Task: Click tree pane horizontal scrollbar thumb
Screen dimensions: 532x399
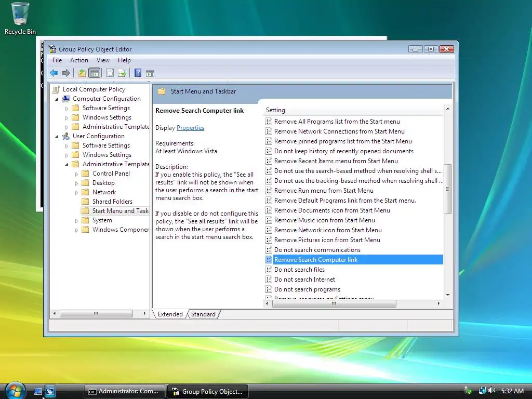Action: 96,313
